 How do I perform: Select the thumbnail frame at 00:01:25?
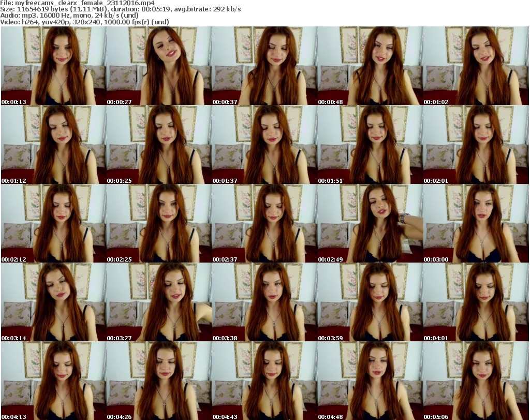coord(159,144)
